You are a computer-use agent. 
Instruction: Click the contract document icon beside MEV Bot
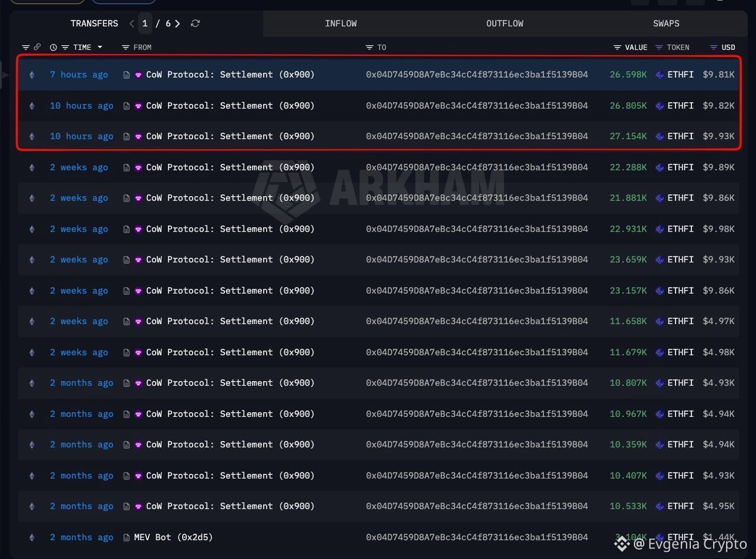(x=126, y=537)
